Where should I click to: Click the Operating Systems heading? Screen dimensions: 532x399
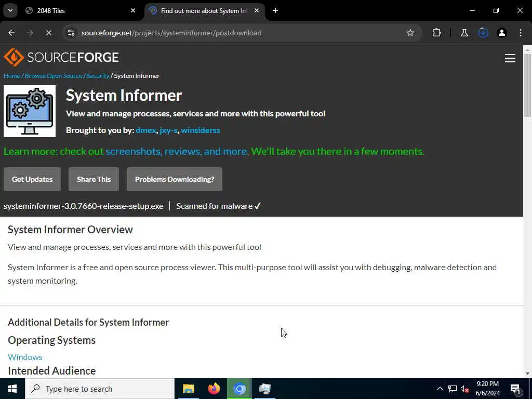(x=51, y=340)
